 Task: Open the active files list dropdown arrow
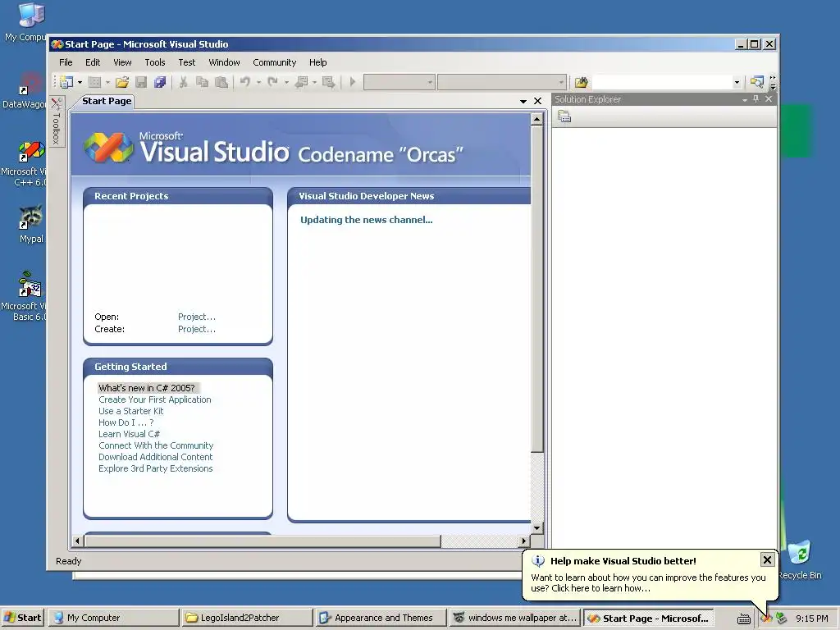[x=523, y=101]
